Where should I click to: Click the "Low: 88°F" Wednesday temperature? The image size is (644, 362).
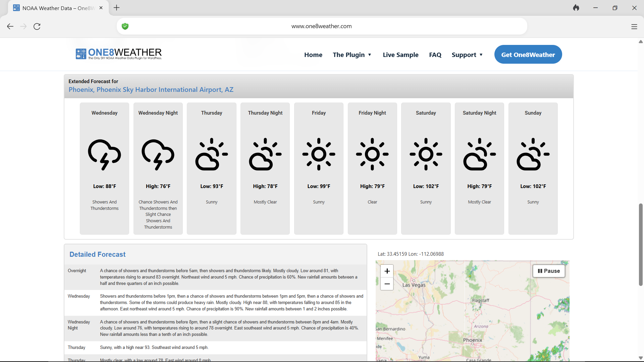(104, 186)
